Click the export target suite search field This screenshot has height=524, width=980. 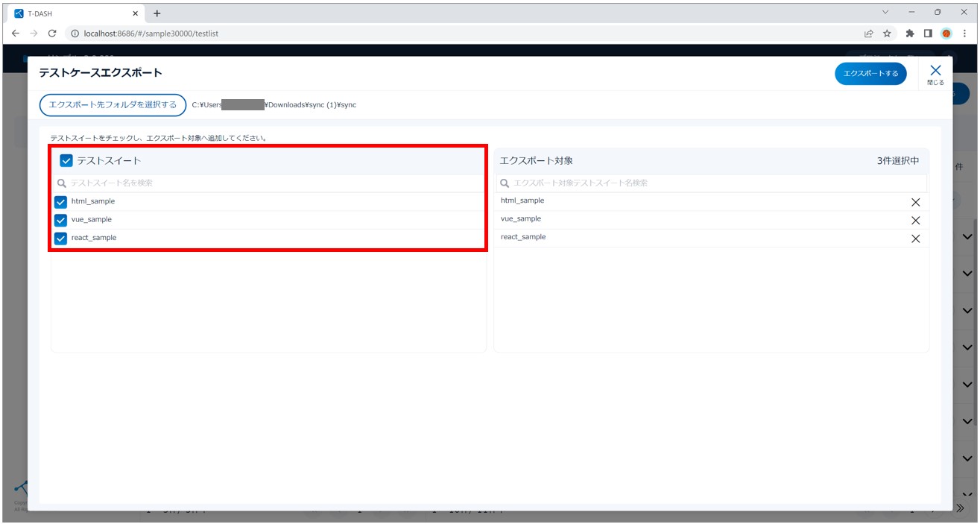[715, 183]
